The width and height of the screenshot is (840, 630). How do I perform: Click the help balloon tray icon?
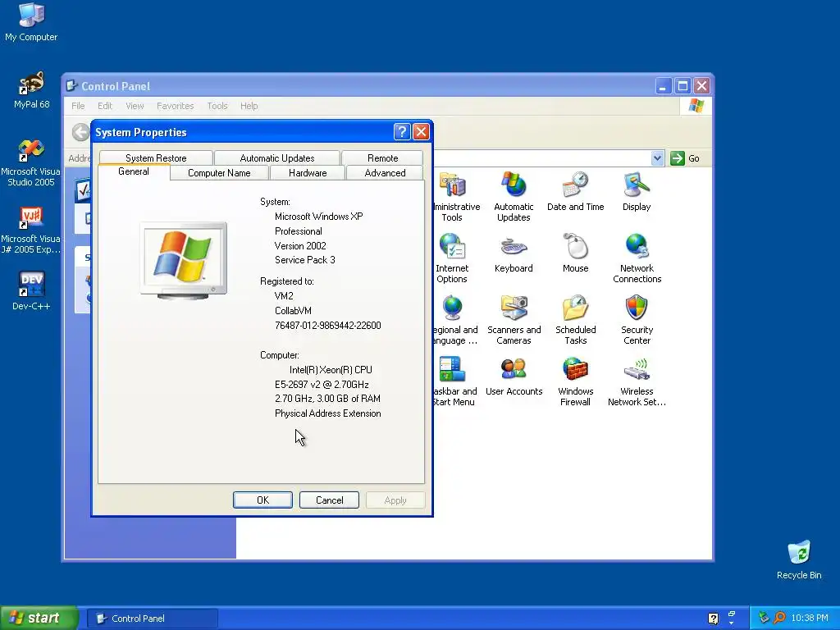point(713,619)
